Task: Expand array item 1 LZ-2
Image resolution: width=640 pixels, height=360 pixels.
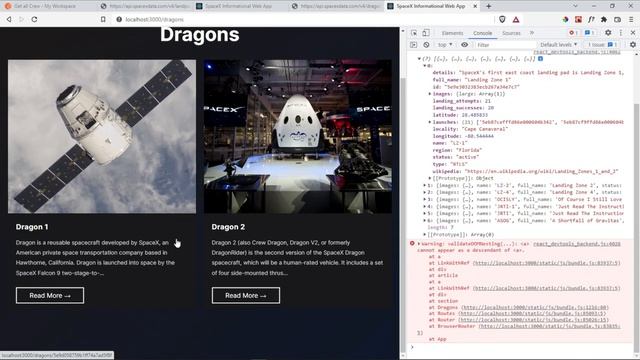Action: 424,185
